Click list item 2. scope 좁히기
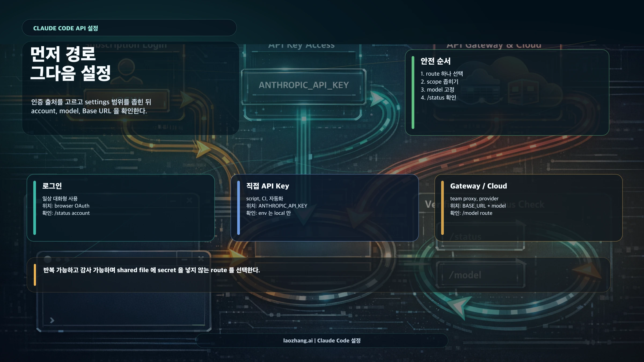This screenshot has width=644, height=362. click(440, 82)
